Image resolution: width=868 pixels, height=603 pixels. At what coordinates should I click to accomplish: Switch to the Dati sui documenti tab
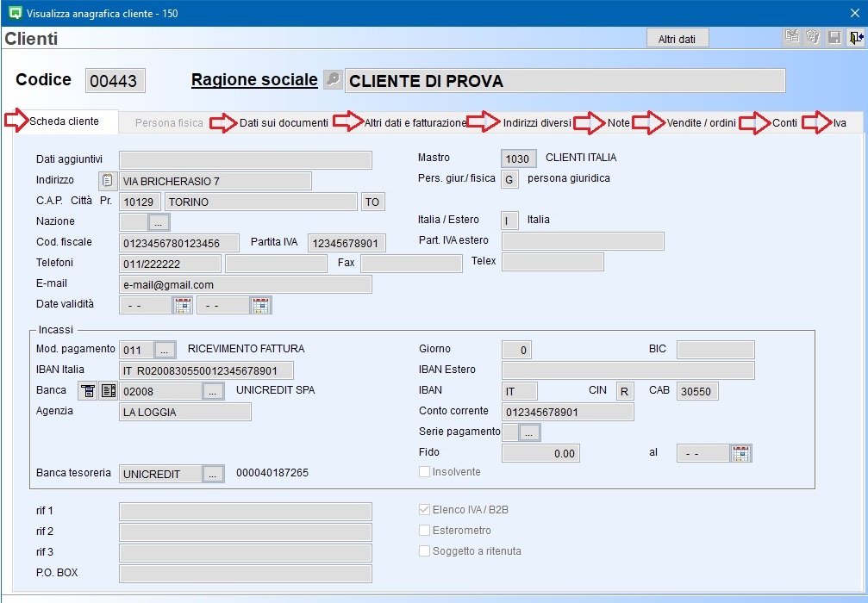(x=284, y=123)
